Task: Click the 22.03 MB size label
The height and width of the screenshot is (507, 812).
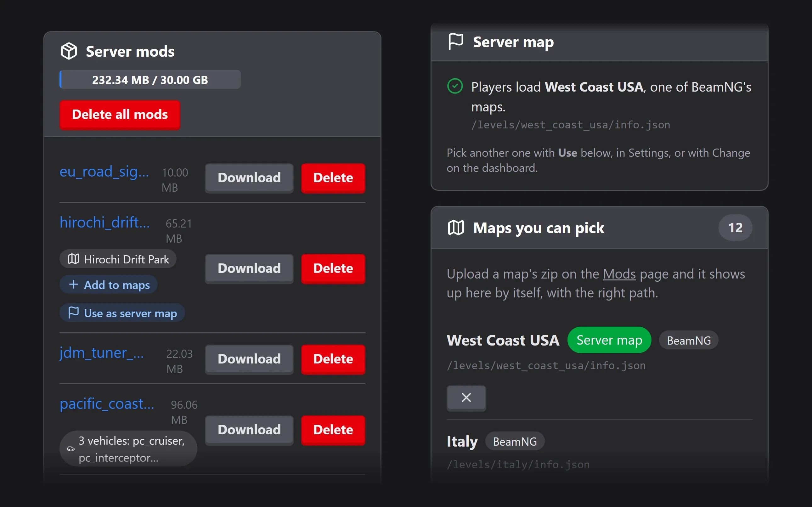Action: coord(179,362)
